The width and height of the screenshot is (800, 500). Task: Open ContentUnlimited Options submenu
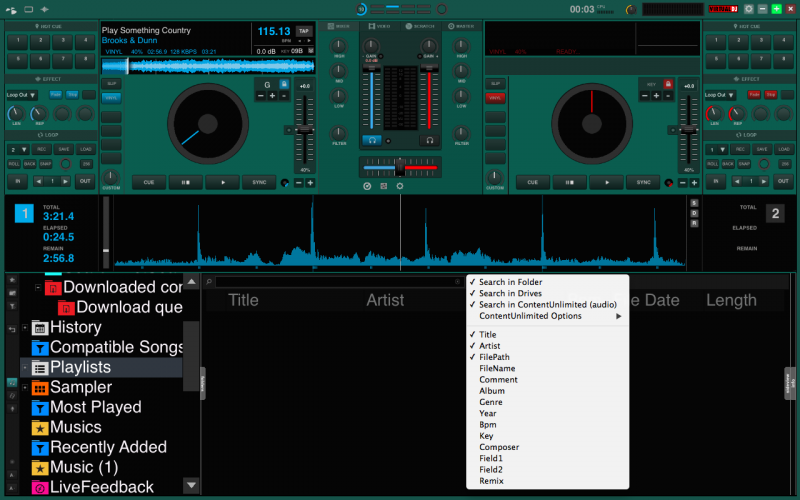pyautogui.click(x=530, y=316)
